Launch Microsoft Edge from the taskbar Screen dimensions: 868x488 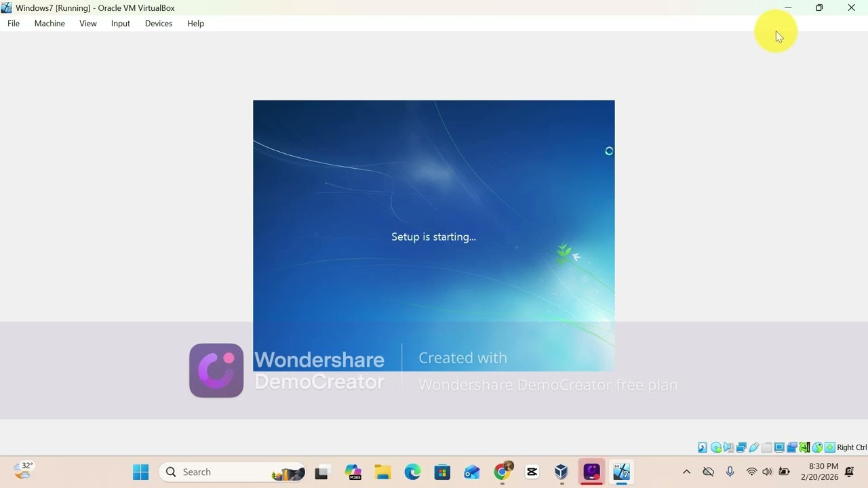pyautogui.click(x=412, y=472)
